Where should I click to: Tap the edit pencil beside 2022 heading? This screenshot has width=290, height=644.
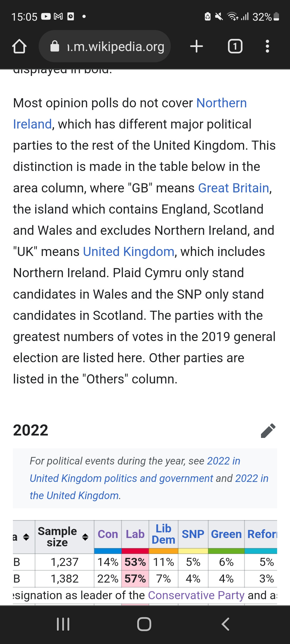[x=268, y=431]
